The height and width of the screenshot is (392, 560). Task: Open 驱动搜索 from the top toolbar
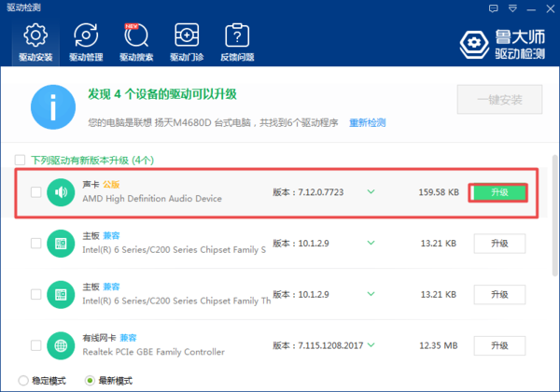tap(136, 42)
